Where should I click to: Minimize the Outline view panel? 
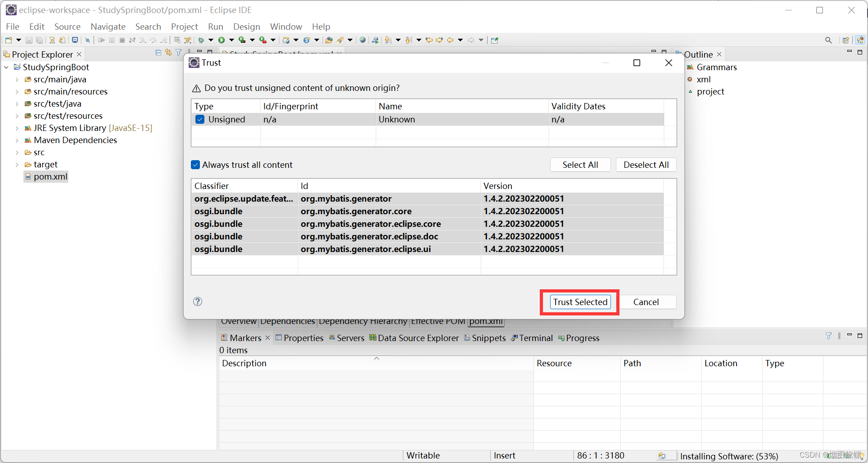850,52
